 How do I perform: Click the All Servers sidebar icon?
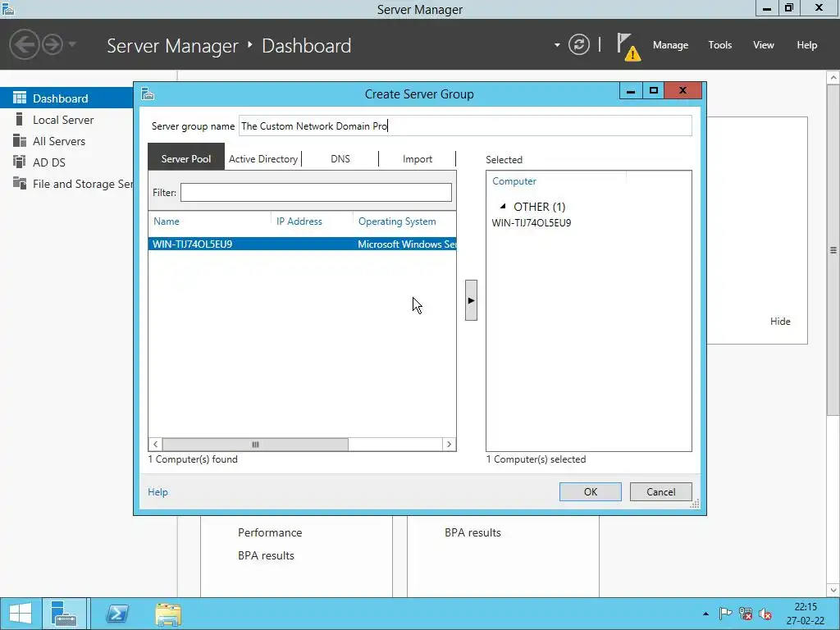tap(20, 140)
